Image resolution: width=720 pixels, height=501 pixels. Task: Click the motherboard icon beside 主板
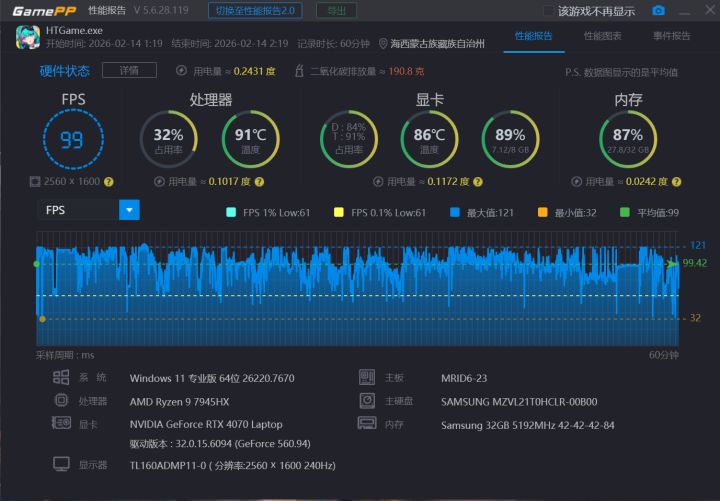pyautogui.click(x=367, y=377)
